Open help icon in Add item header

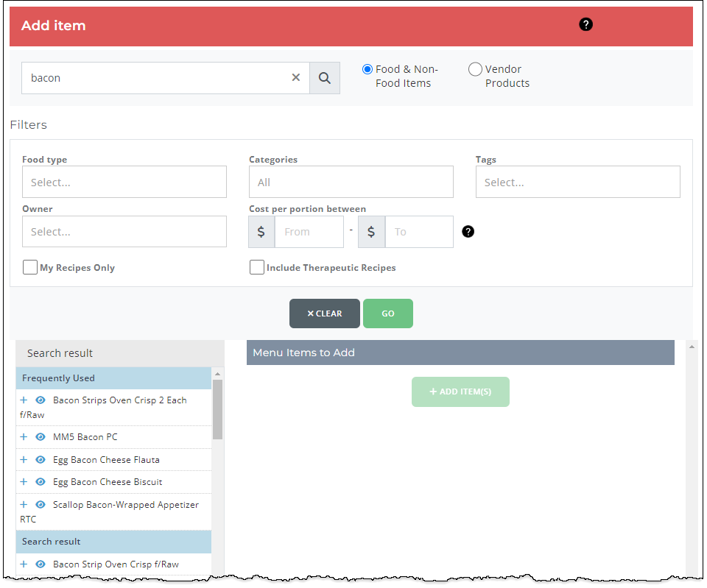pos(585,25)
